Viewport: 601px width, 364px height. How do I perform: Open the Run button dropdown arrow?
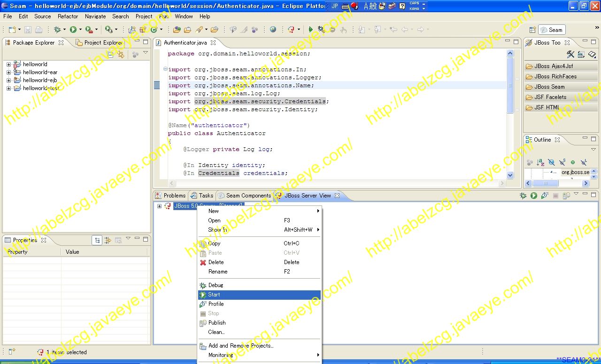coord(80,30)
